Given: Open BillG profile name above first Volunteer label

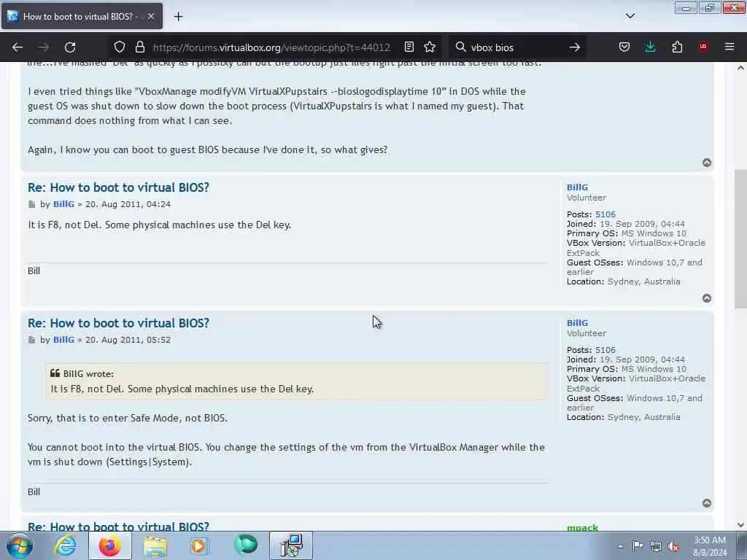Looking at the screenshot, I should (x=577, y=187).
